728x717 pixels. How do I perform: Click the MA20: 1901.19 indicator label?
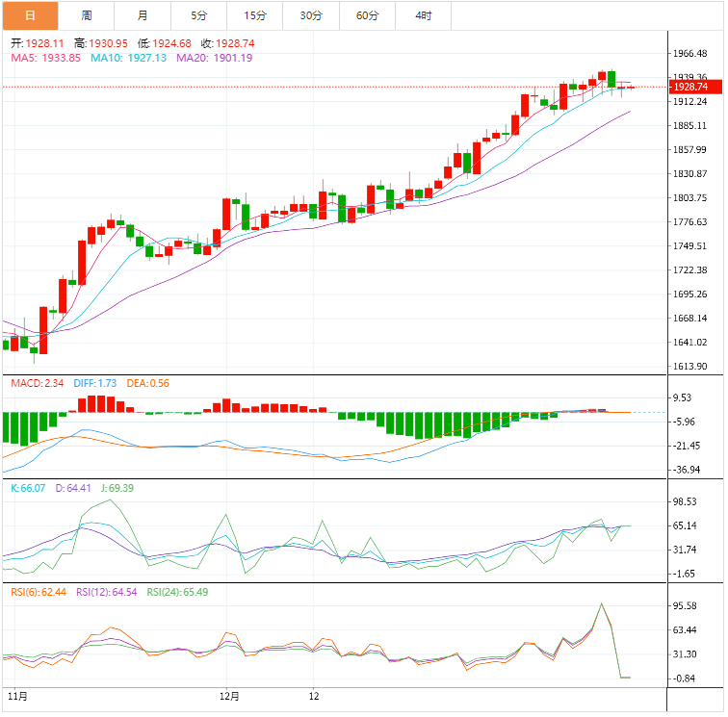pyautogui.click(x=214, y=58)
